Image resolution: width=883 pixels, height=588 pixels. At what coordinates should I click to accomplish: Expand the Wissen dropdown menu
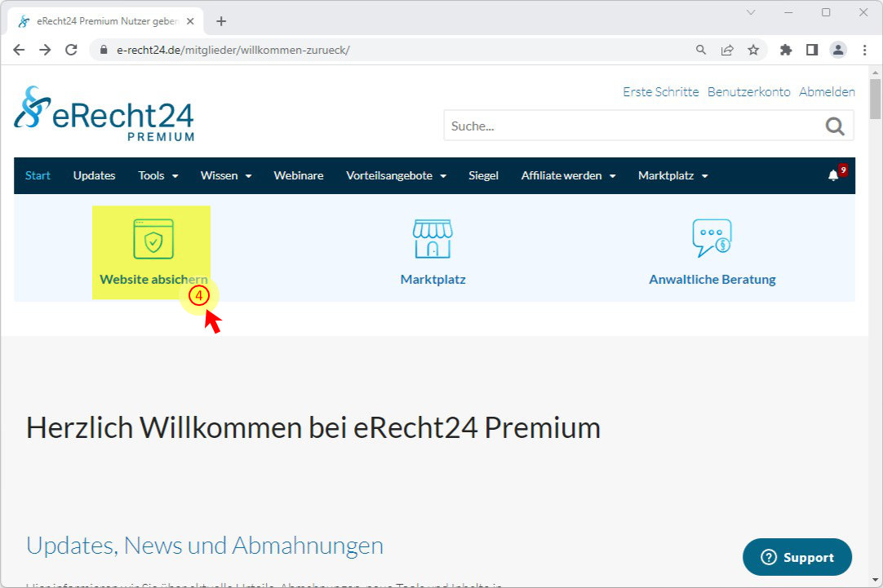[226, 175]
